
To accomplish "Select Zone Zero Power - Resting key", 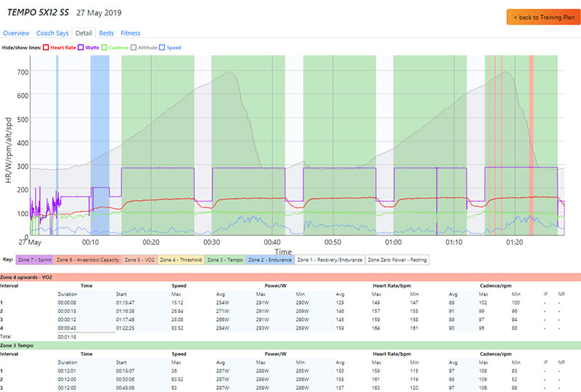I will pos(397,259).
